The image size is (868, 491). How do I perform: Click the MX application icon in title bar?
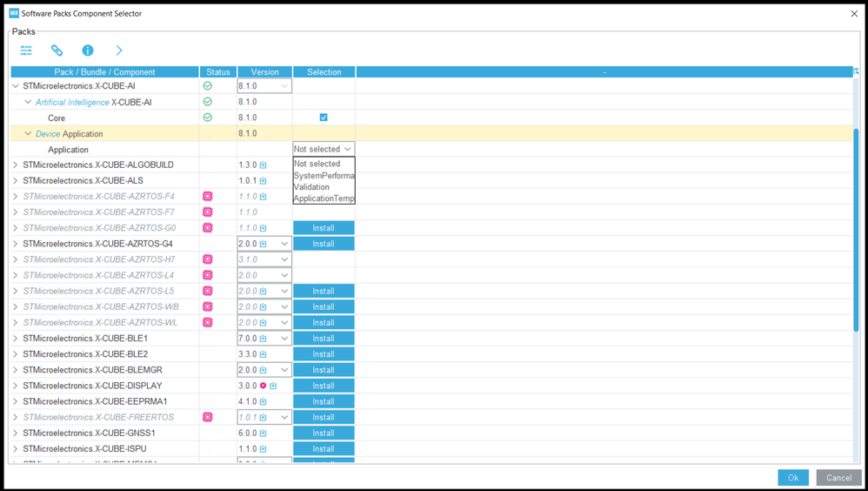[14, 13]
